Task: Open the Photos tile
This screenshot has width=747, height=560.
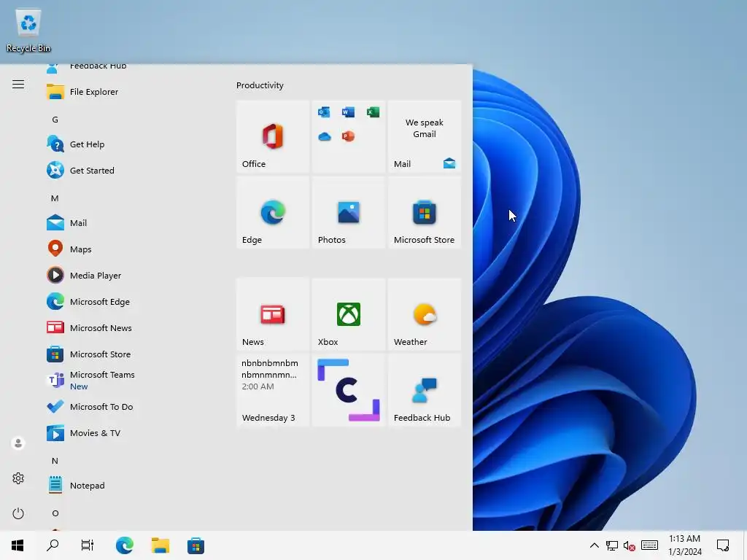Action: point(349,213)
